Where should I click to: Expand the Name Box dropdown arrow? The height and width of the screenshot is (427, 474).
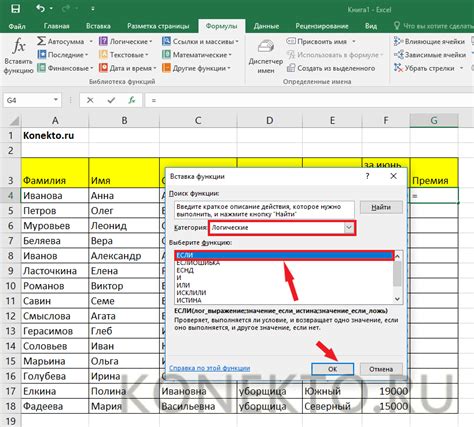pyautogui.click(x=56, y=100)
